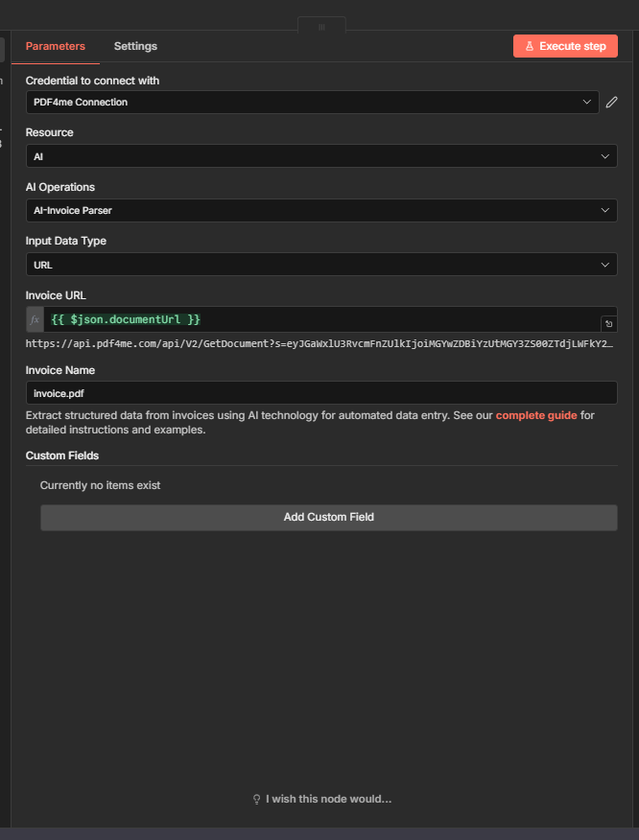Revert Invoice URL with the undo icon

click(x=608, y=323)
